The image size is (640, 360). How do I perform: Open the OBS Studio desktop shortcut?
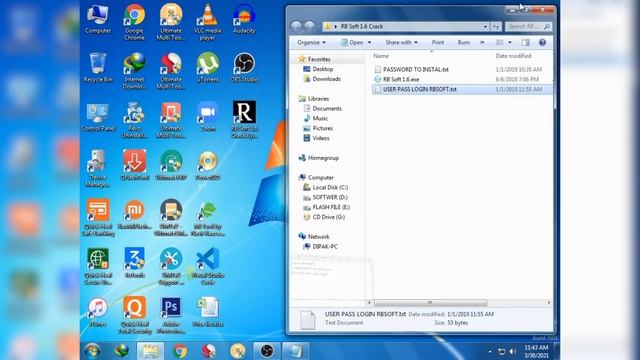[244, 68]
